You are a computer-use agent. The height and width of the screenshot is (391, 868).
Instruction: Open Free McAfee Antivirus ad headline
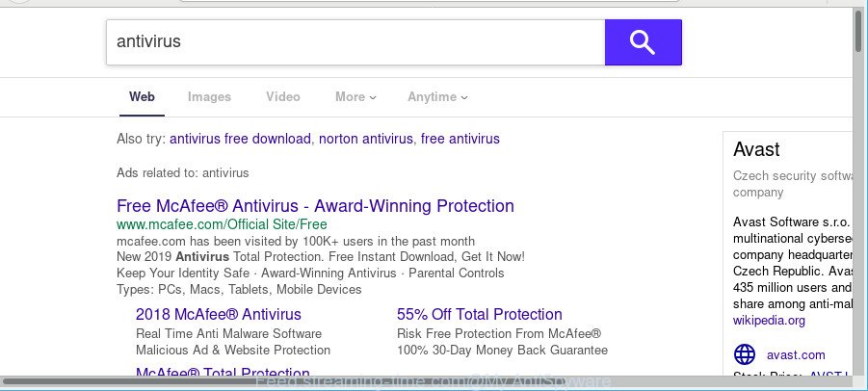pyautogui.click(x=315, y=206)
